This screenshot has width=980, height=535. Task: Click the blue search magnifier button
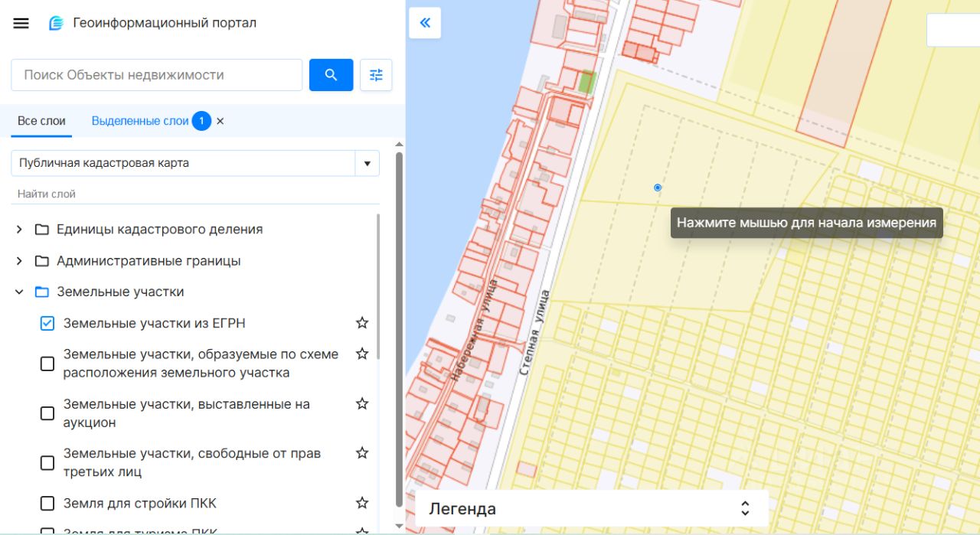[331, 75]
